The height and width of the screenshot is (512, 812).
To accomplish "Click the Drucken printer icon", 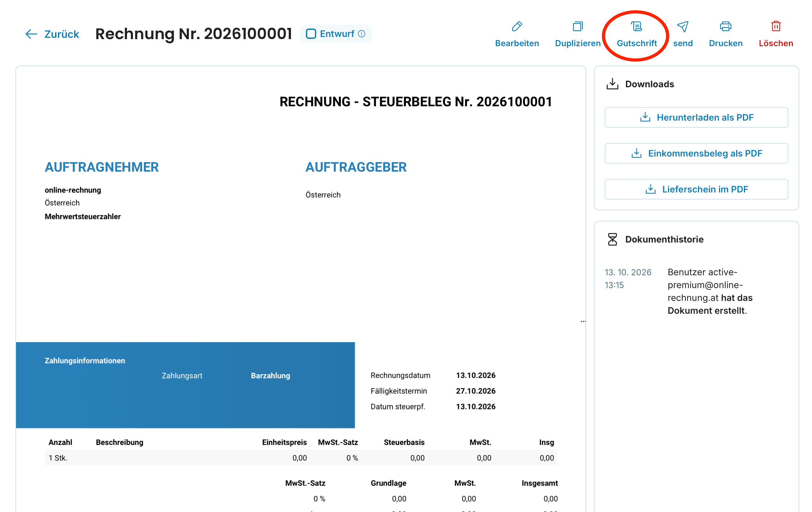I will point(725,26).
